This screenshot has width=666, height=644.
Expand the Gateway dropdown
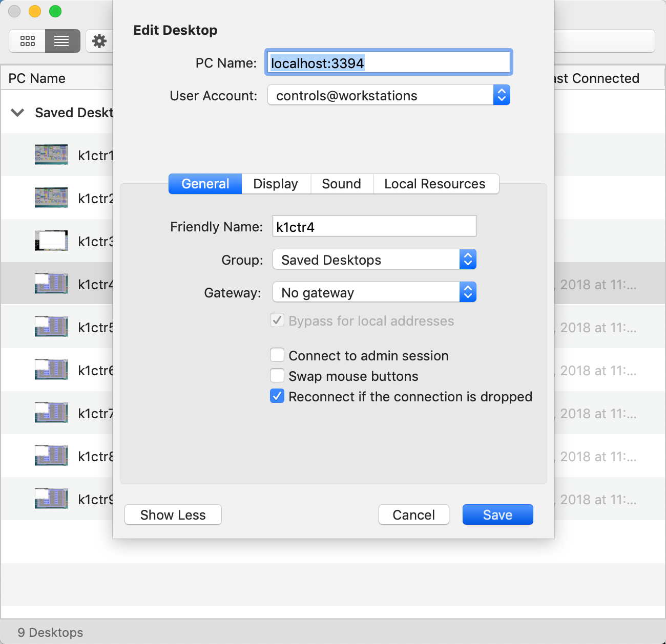(x=374, y=292)
